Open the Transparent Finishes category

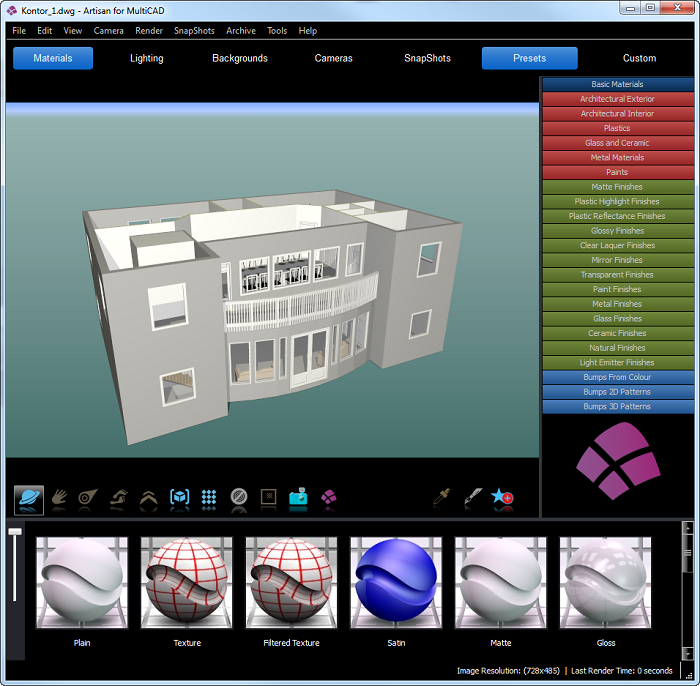click(618, 275)
